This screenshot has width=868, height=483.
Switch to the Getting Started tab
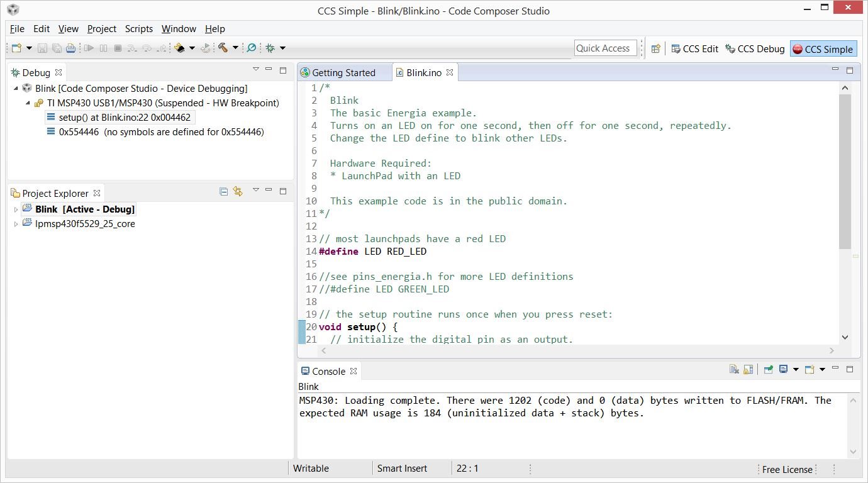[343, 72]
